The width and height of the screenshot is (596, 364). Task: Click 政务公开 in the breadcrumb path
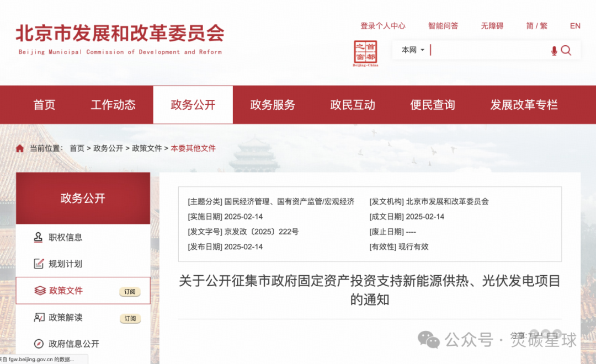point(108,148)
